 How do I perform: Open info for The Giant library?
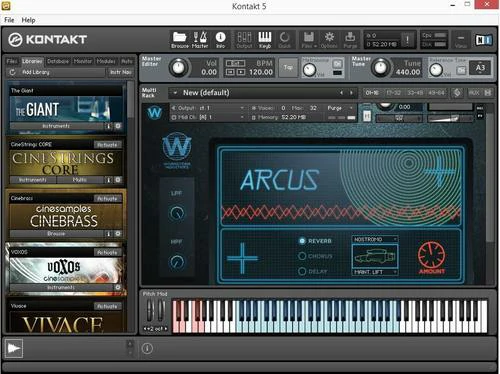[108, 126]
